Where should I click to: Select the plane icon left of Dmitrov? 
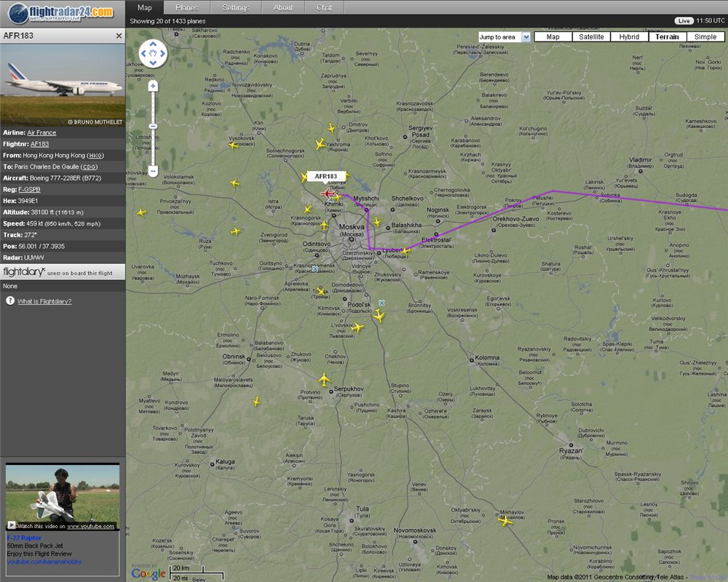point(331,127)
